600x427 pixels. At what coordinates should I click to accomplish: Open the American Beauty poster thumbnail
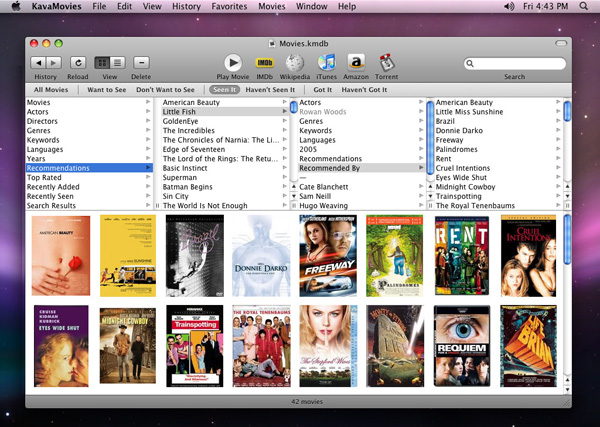tap(61, 256)
